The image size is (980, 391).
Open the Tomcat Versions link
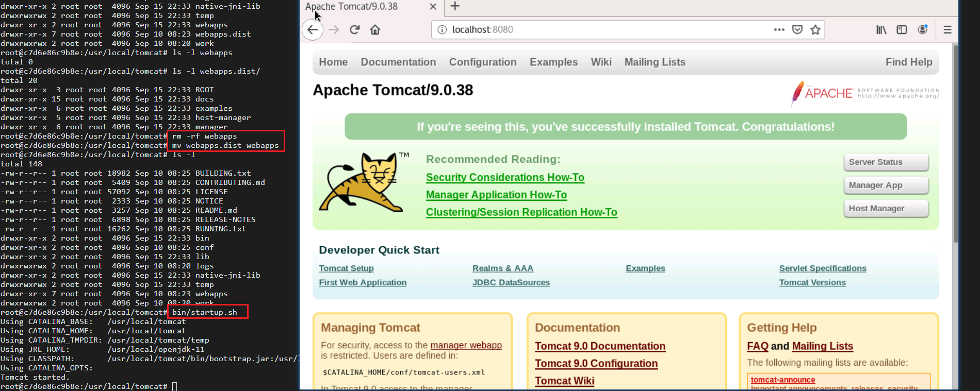(x=812, y=283)
